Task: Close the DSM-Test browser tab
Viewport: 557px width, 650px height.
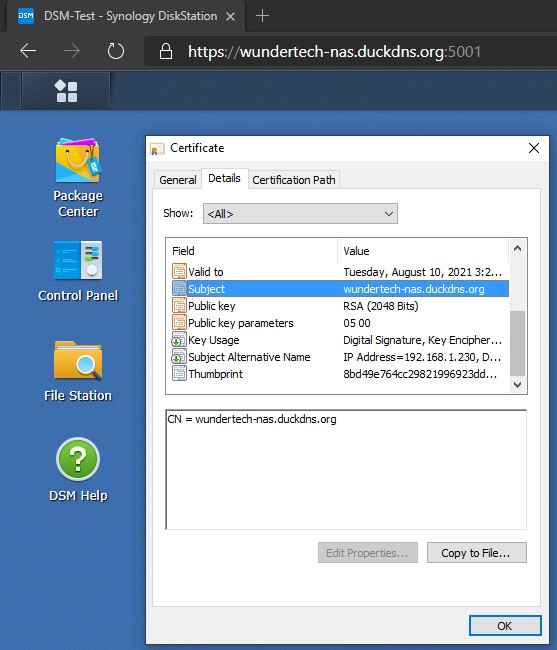Action: [230, 17]
